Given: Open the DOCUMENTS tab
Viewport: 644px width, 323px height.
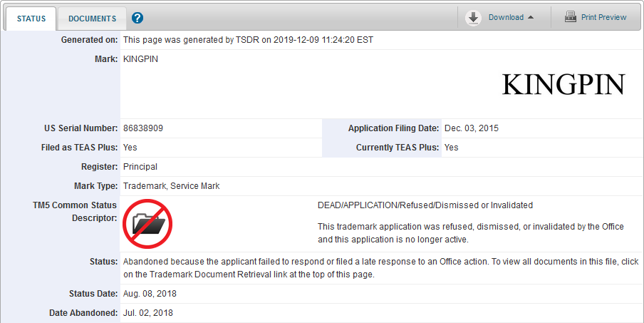Looking at the screenshot, I should (x=92, y=19).
